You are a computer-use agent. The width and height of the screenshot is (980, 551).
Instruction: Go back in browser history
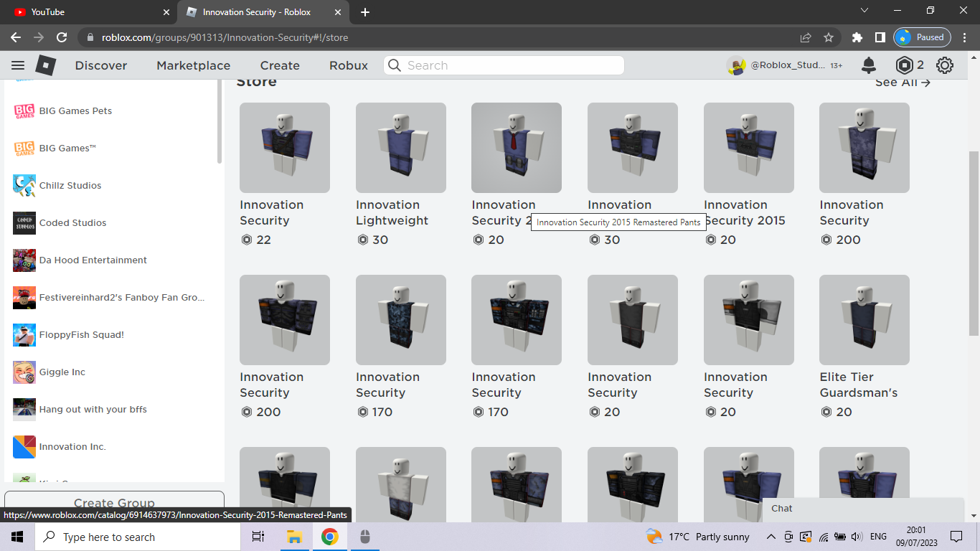click(x=16, y=37)
